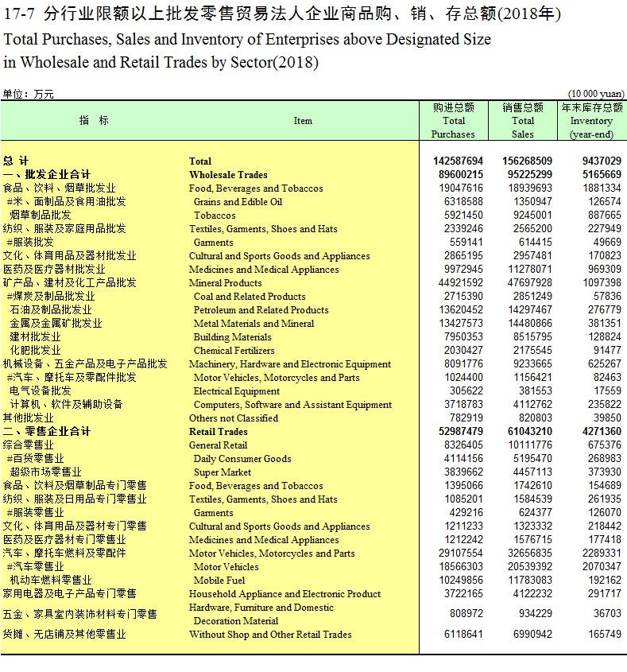Click Chinese label '超级市场零售业'
Screen dimensions: 627x672
pos(45,472)
